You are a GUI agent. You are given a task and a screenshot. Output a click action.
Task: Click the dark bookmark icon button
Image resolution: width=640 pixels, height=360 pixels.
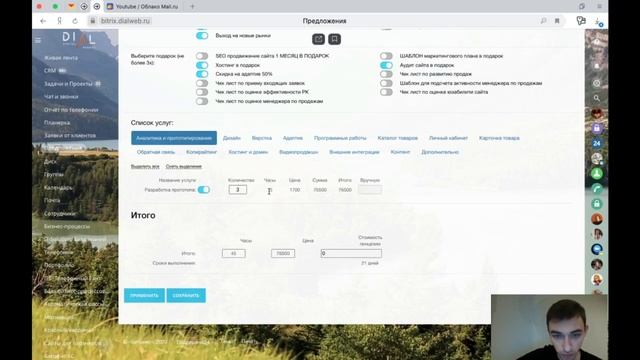click(x=334, y=39)
